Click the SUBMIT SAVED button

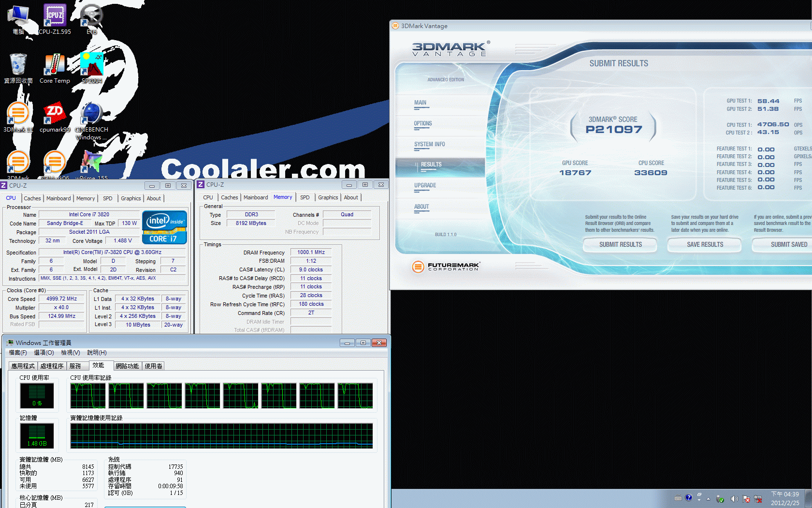coord(783,245)
